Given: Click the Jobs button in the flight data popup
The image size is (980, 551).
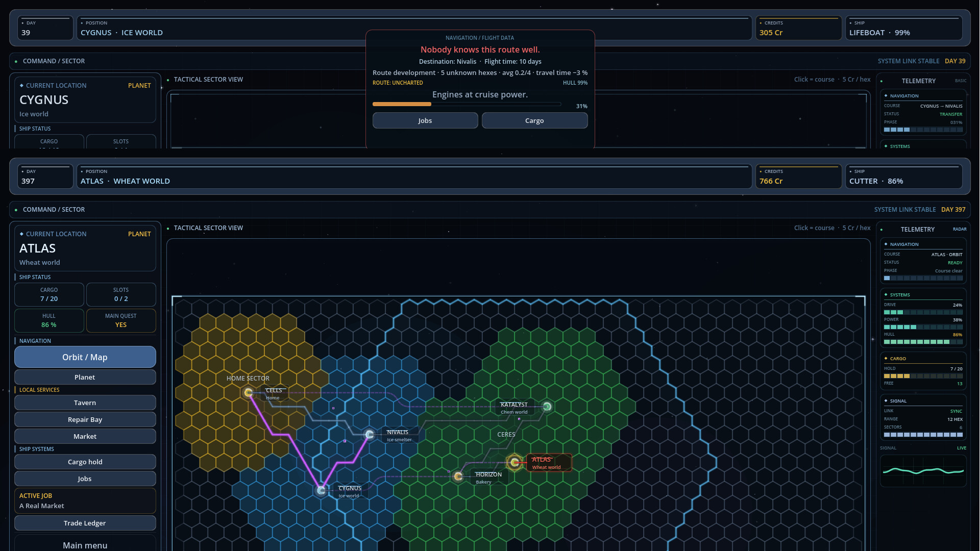Looking at the screenshot, I should click(425, 120).
